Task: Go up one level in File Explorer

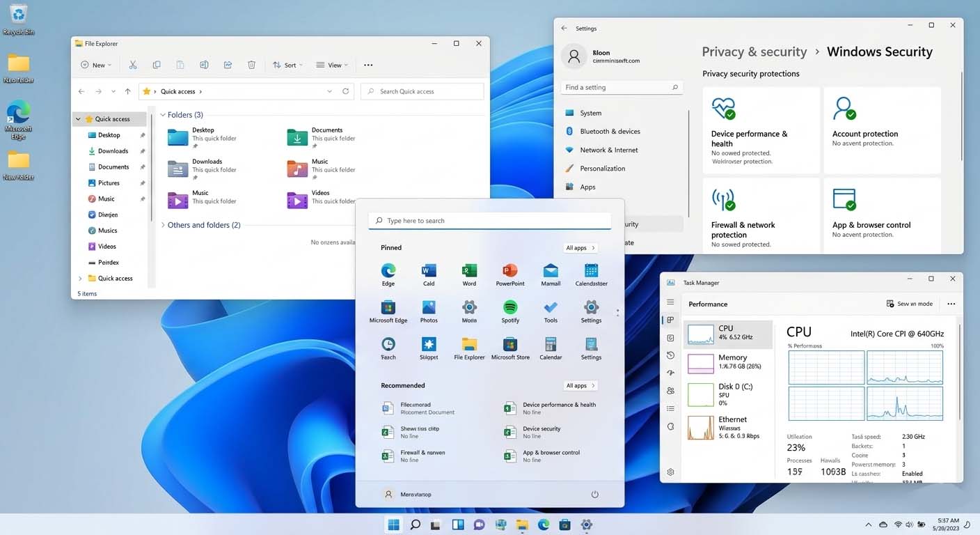Action: click(x=127, y=91)
